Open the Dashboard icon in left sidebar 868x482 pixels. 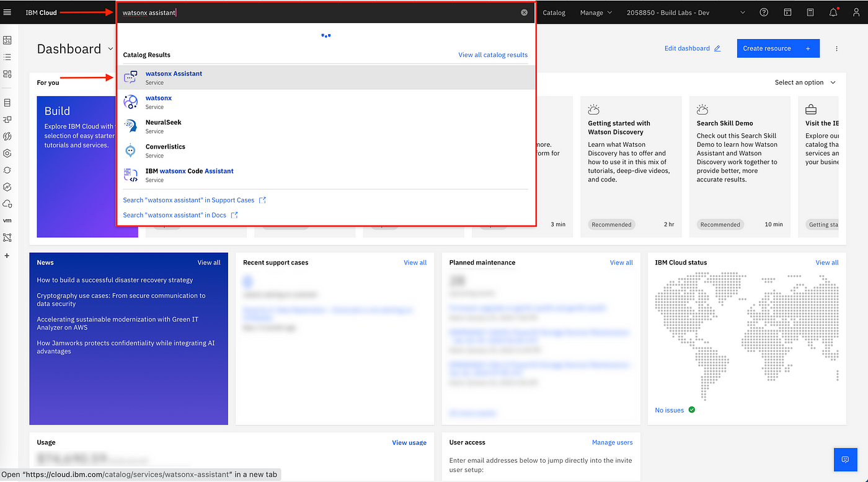pos(7,40)
